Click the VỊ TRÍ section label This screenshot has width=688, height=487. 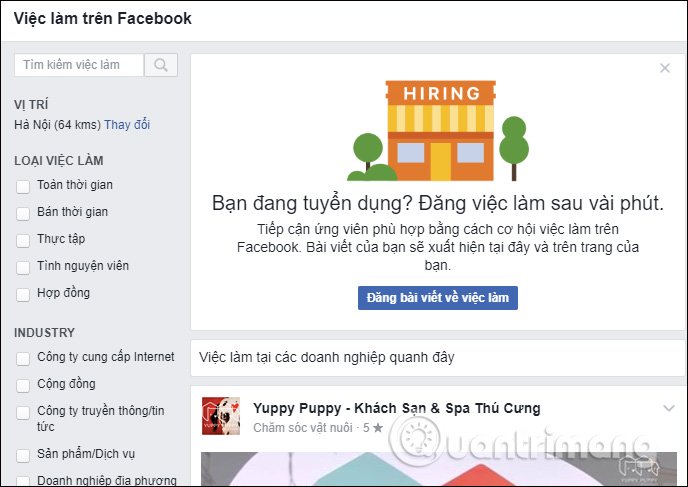[31, 104]
